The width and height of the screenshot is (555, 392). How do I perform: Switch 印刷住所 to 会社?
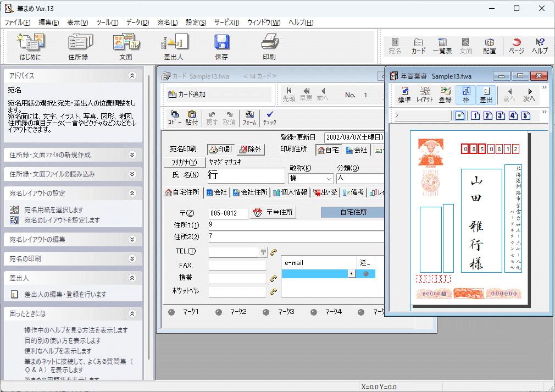[356, 149]
